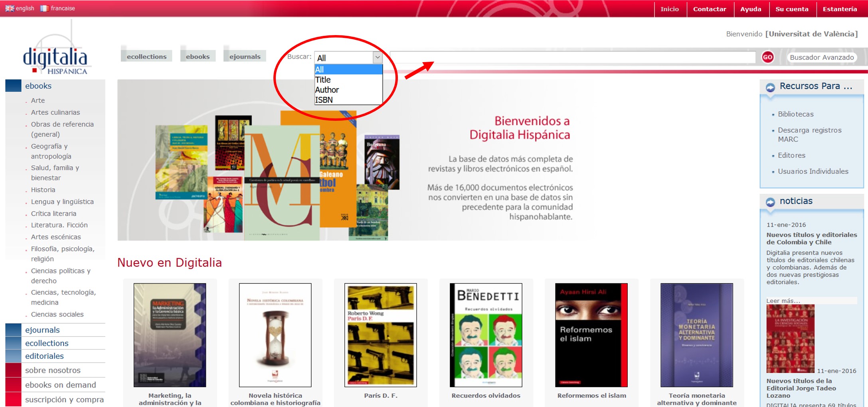Viewport: 868px width, 407px height.
Task: Click the noticias arrow icon
Action: pos(770,202)
